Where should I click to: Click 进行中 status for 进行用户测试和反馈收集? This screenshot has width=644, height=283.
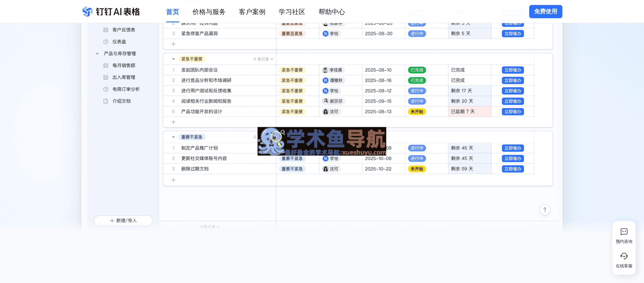(416, 91)
